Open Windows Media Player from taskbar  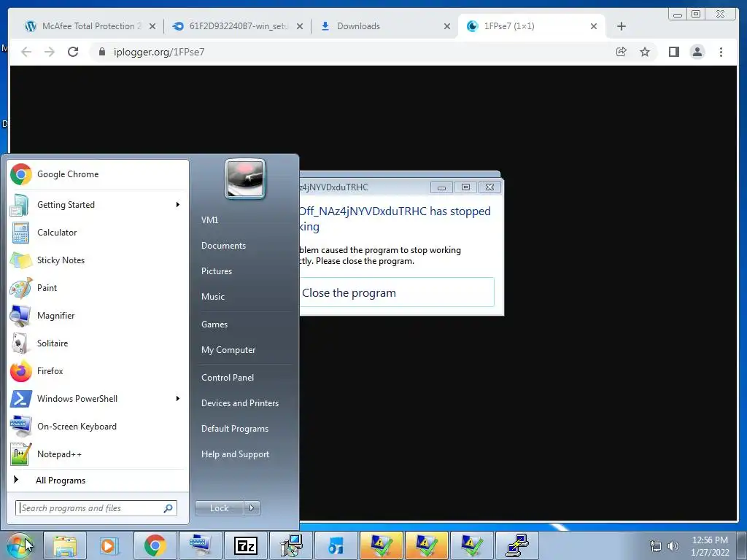(109, 545)
